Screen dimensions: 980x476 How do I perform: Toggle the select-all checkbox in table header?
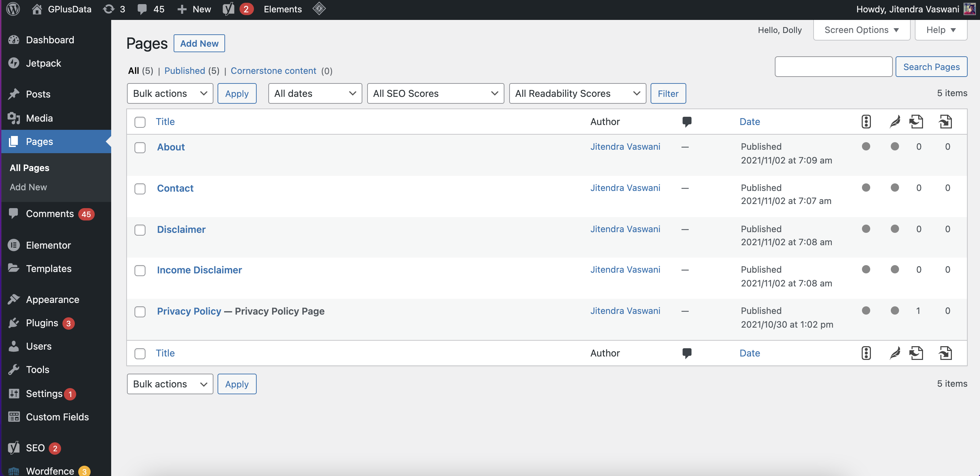[140, 121]
